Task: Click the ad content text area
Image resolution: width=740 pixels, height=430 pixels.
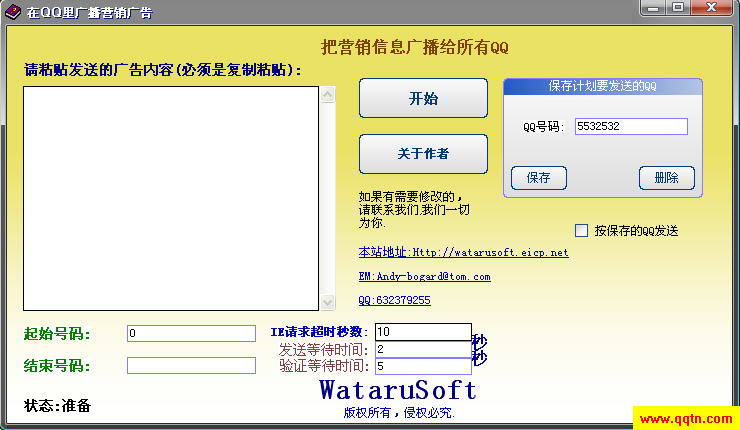Action: coord(170,198)
